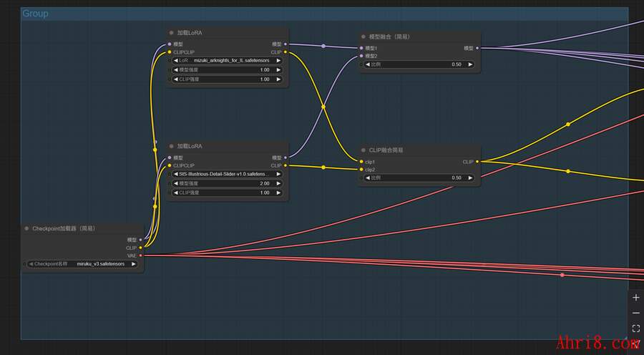Click the 模型2 input port on 模型融合
644x355 pixels.
(362, 56)
